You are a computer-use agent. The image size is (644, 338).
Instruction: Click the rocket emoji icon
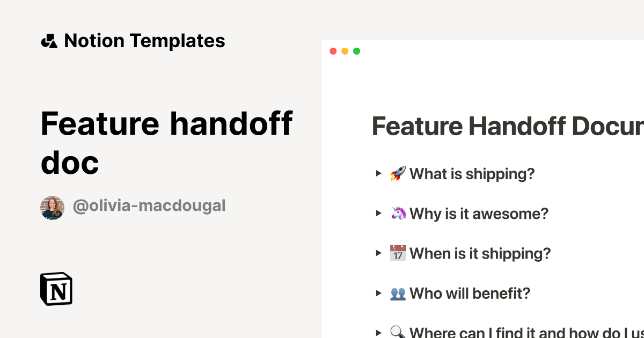[398, 174]
